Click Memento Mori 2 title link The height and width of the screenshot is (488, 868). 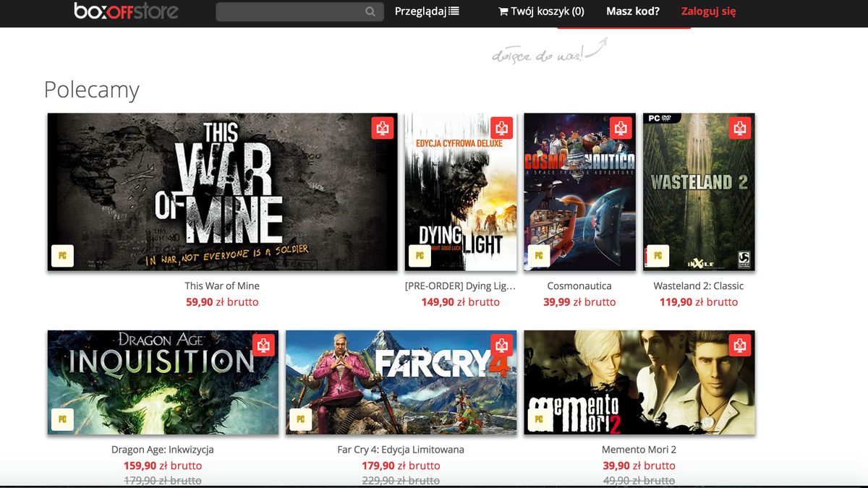[x=639, y=449]
